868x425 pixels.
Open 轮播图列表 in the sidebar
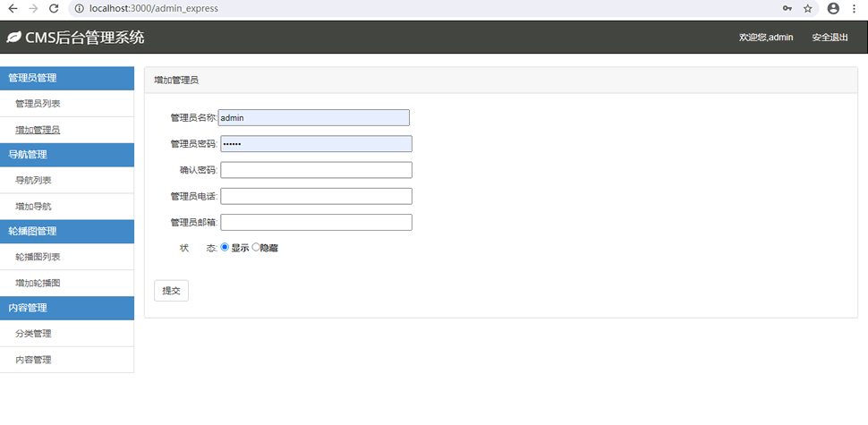tap(38, 257)
